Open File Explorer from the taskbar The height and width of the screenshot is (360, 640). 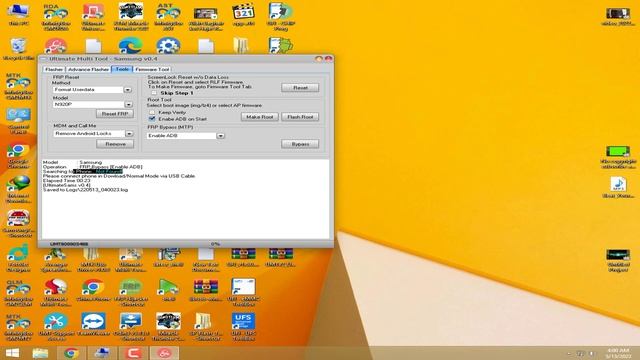(x=40, y=353)
